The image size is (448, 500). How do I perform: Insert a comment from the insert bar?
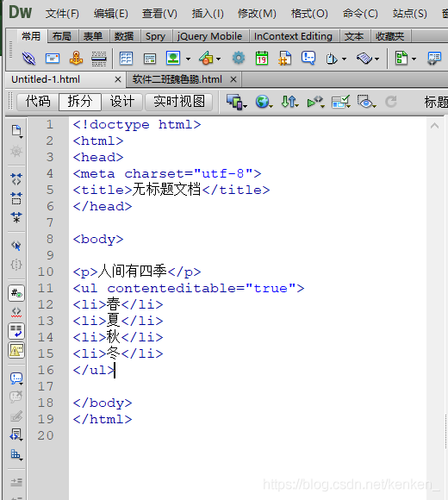click(308, 58)
